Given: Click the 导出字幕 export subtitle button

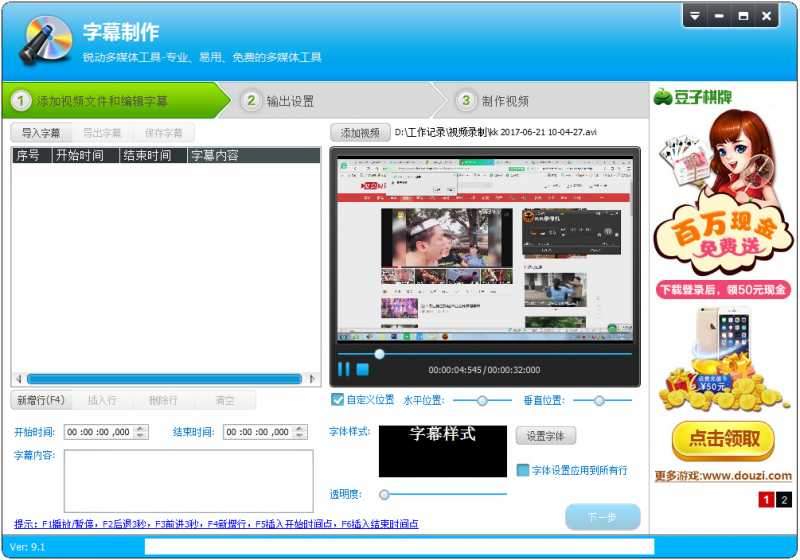Looking at the screenshot, I should (x=102, y=133).
